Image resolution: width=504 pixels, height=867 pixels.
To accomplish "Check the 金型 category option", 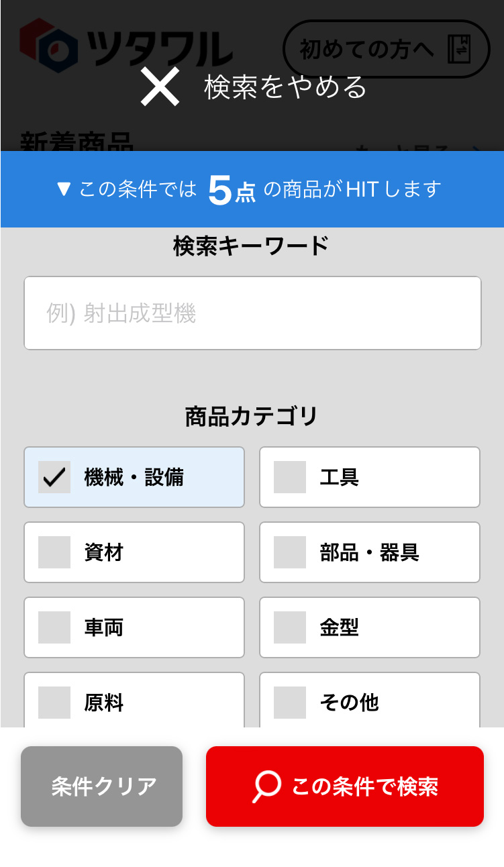I will coord(290,627).
